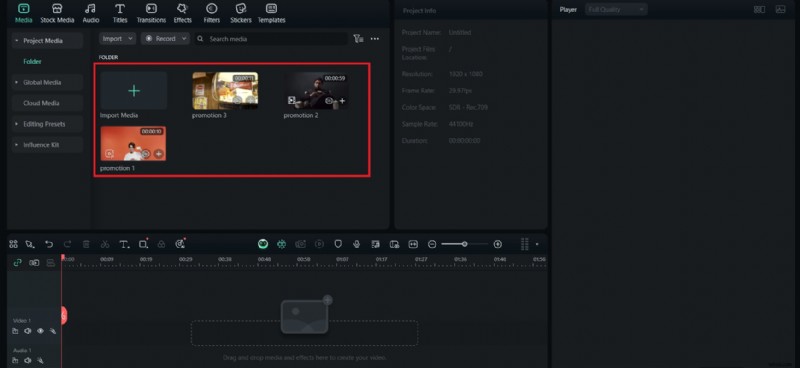Open the Stickers tab

click(x=241, y=13)
